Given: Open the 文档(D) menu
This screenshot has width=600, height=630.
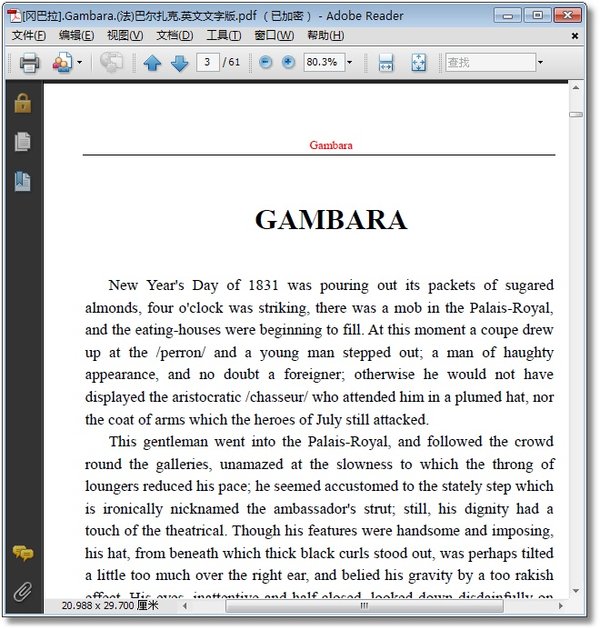Looking at the screenshot, I should (174, 36).
